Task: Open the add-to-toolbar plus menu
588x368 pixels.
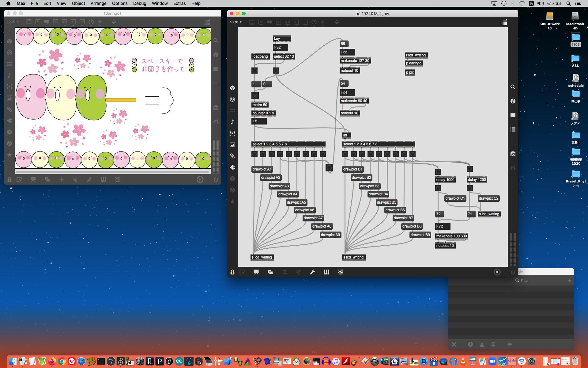Action: 323,22
